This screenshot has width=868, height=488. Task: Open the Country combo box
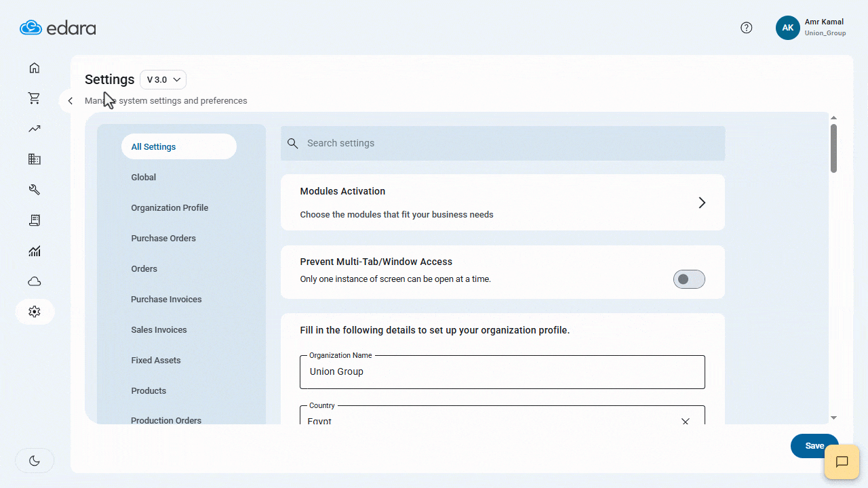click(x=502, y=416)
